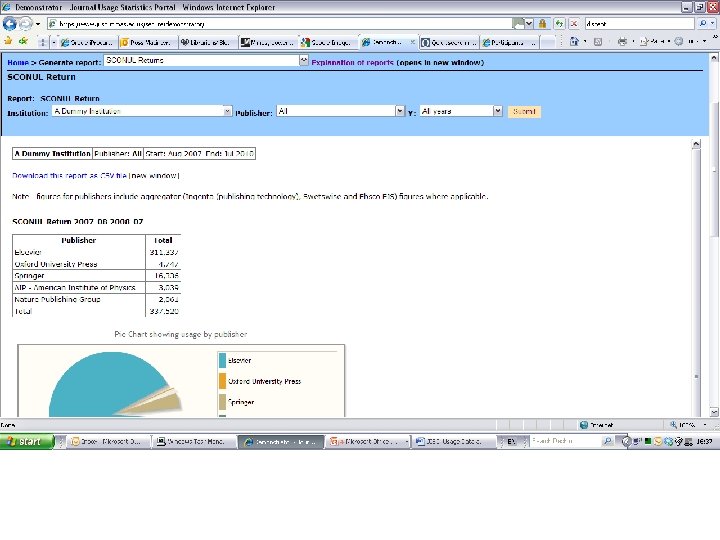Click the Oxford University Press orange swatch

(x=222, y=381)
